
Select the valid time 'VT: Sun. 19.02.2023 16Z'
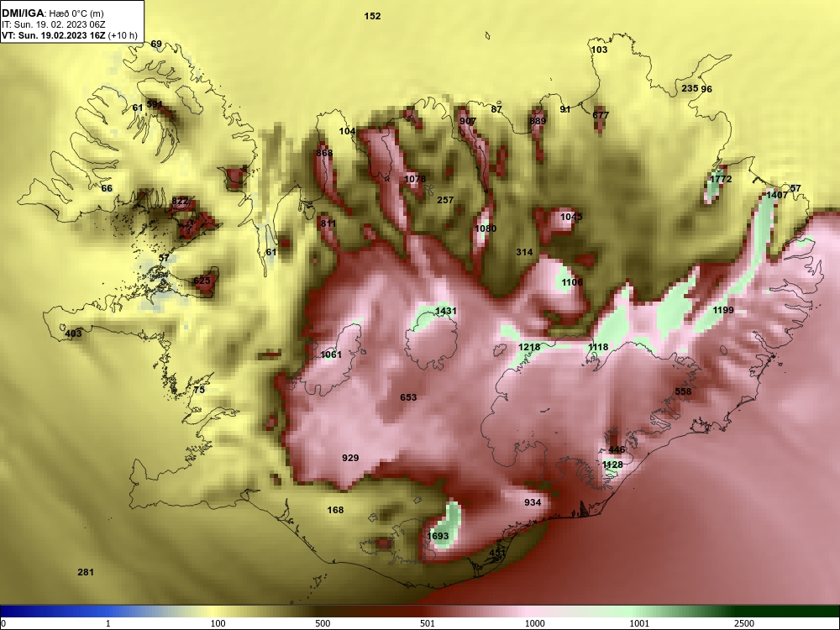54,36
